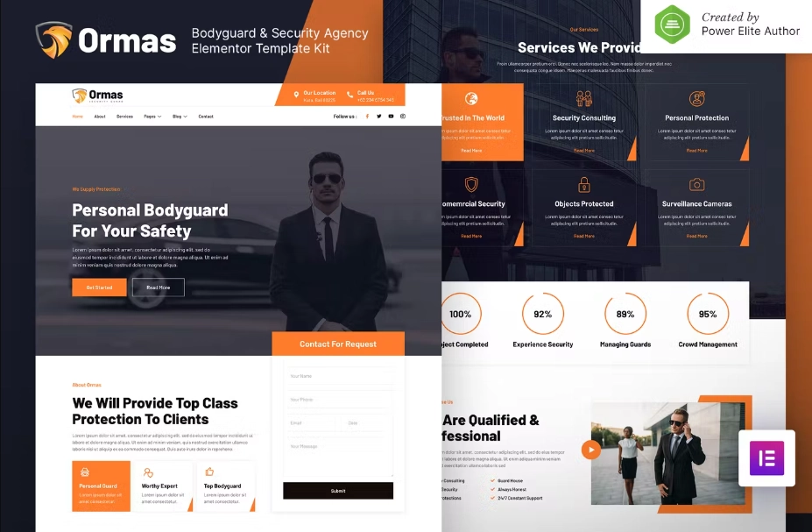Focus the Your Phone input field
Viewport: 812px width, 532px height.
pyautogui.click(x=338, y=400)
